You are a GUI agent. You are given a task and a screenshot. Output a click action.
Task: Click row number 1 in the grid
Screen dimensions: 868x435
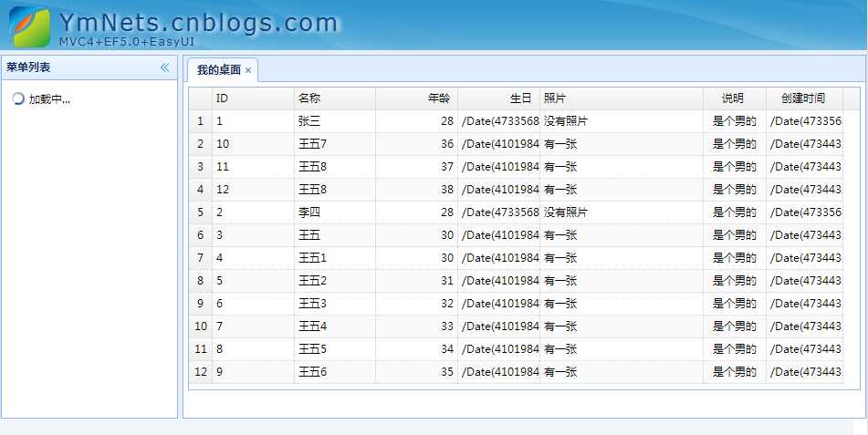(201, 121)
